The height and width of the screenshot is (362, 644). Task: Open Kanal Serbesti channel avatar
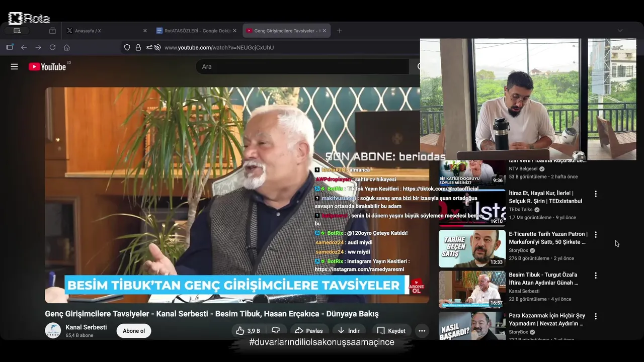coord(53,330)
